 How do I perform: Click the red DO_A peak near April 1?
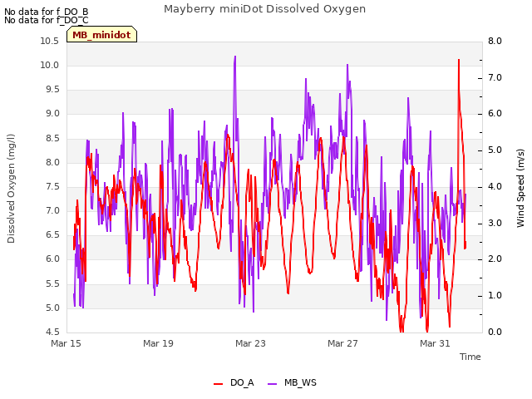pos(459,61)
